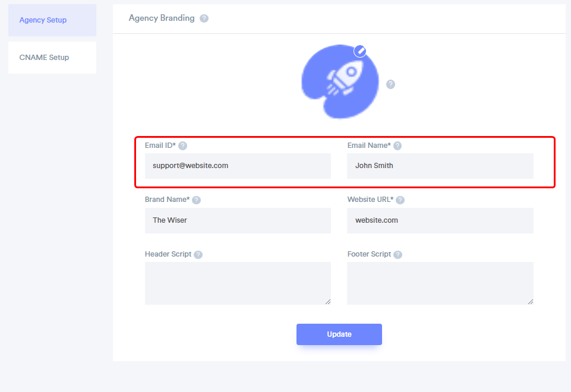Click the rocket logo image
The width and height of the screenshot is (571, 392).
[x=340, y=81]
